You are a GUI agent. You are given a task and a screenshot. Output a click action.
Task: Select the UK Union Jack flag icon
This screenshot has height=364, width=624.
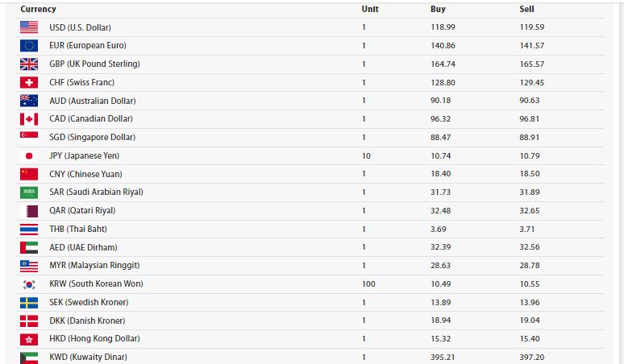click(29, 64)
